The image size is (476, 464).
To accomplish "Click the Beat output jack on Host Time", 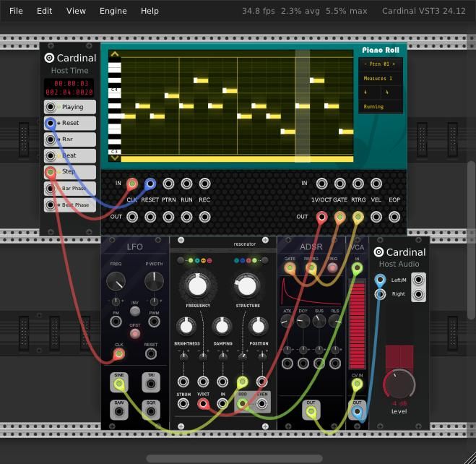I will point(51,156).
